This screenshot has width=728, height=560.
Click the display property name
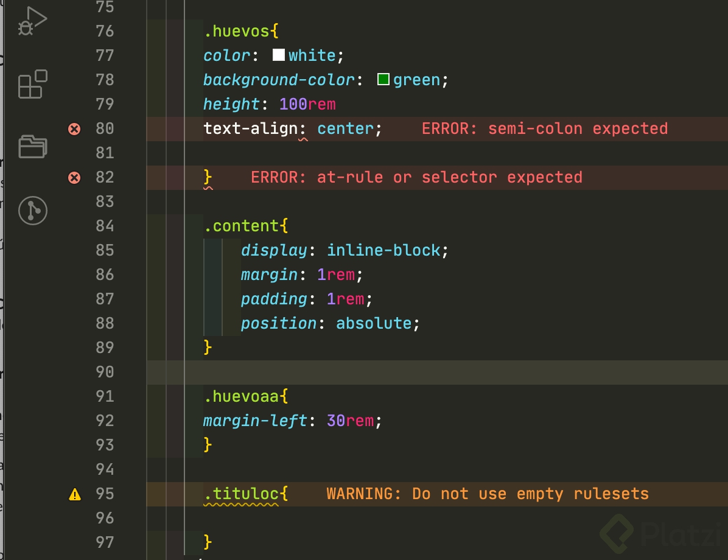274,250
